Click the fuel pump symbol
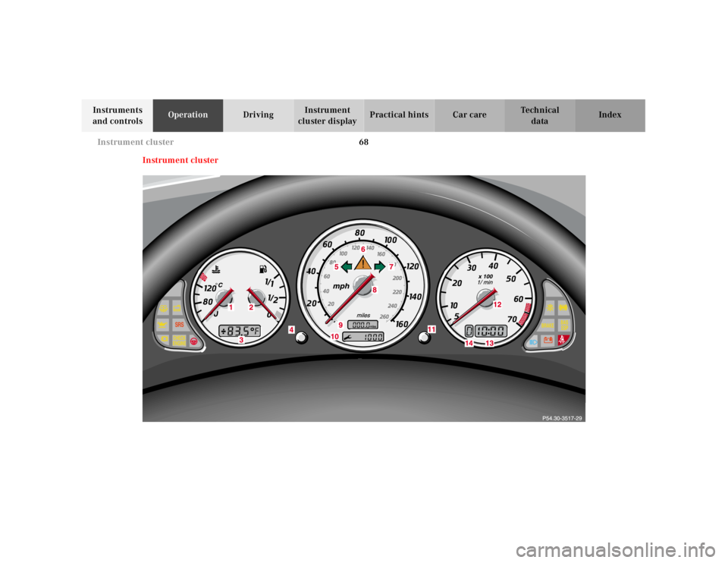 (263, 269)
